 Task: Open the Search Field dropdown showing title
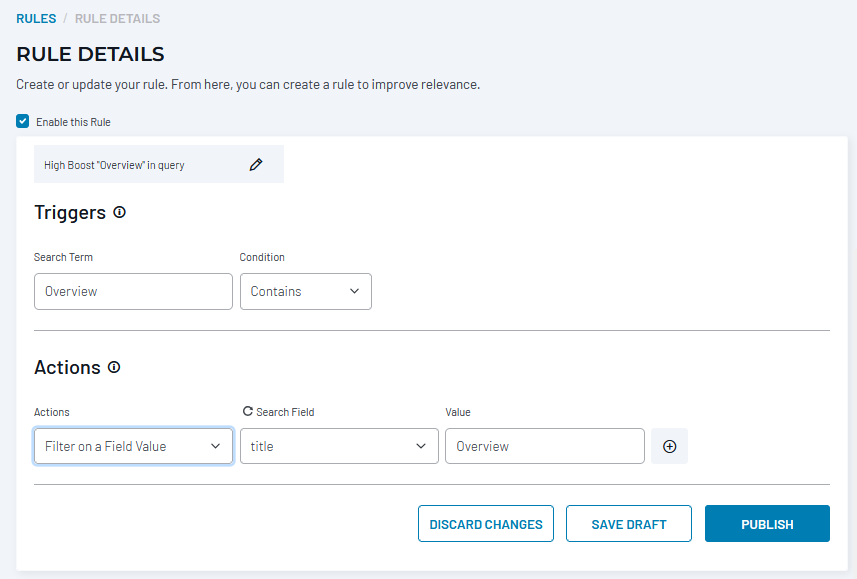[x=339, y=446]
